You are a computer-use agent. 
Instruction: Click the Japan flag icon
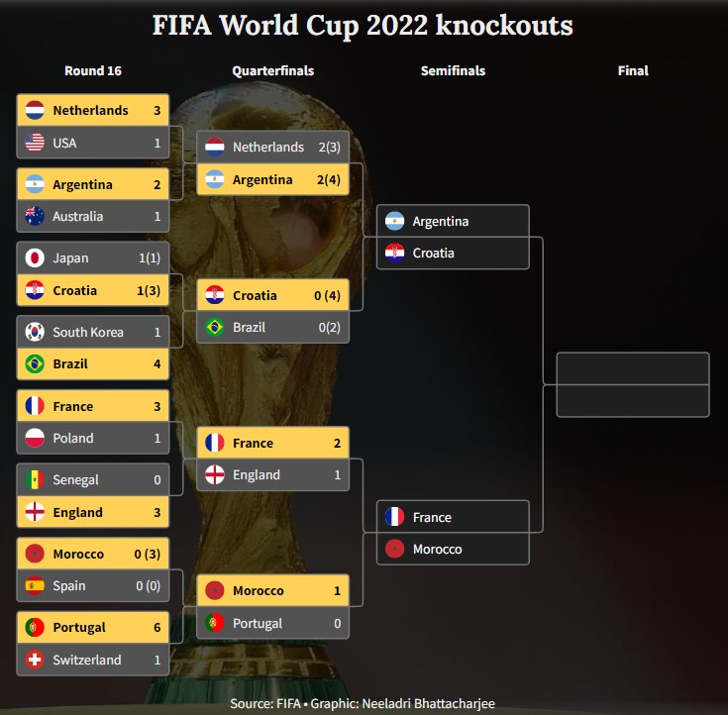tap(36, 257)
